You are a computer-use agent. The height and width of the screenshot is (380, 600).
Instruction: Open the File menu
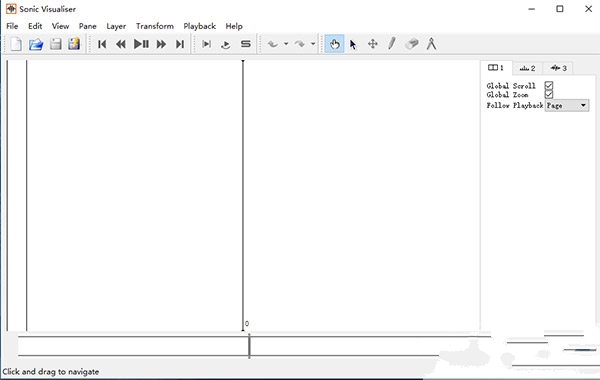[x=12, y=26]
